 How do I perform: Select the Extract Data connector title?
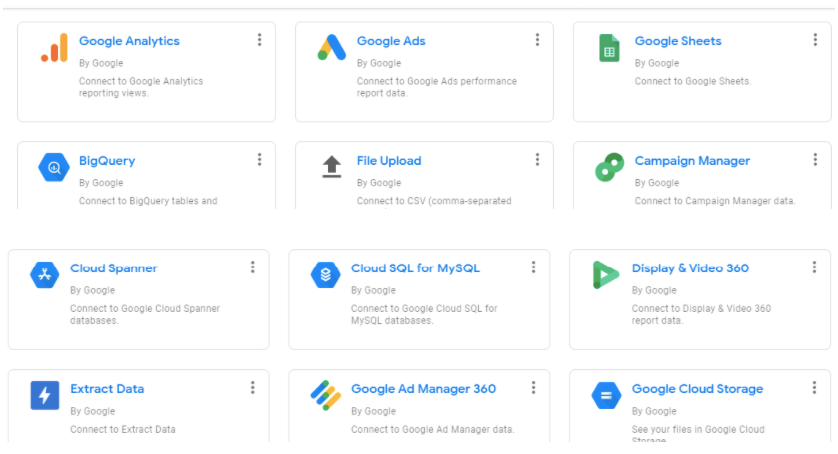click(107, 389)
